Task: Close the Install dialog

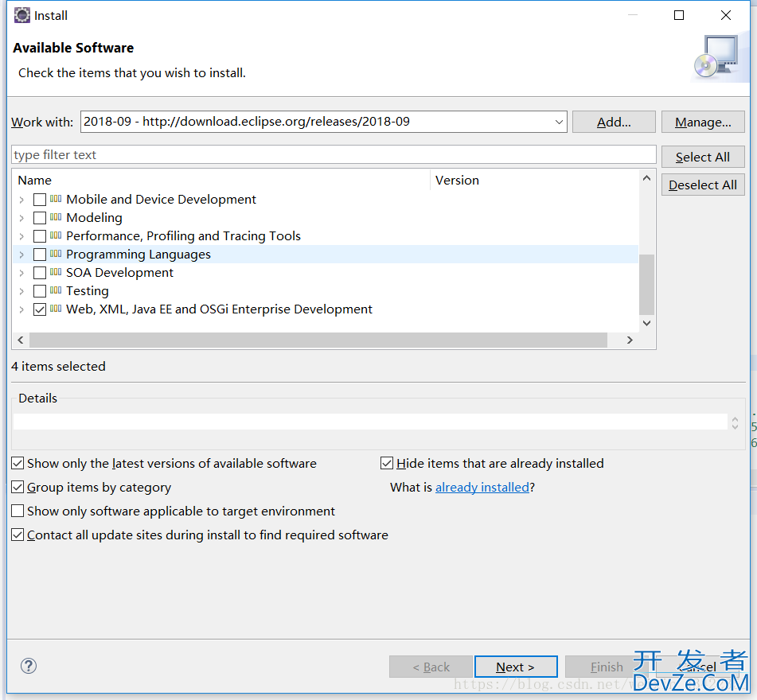Action: click(x=726, y=15)
